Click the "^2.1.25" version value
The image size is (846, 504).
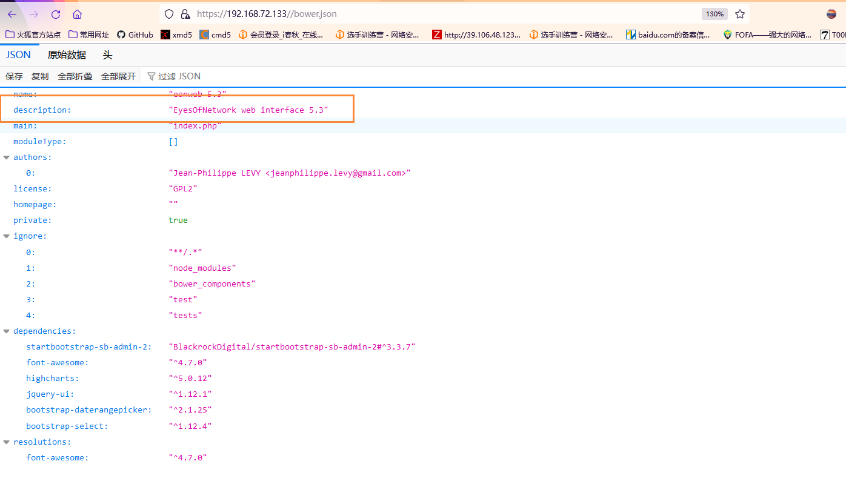190,410
